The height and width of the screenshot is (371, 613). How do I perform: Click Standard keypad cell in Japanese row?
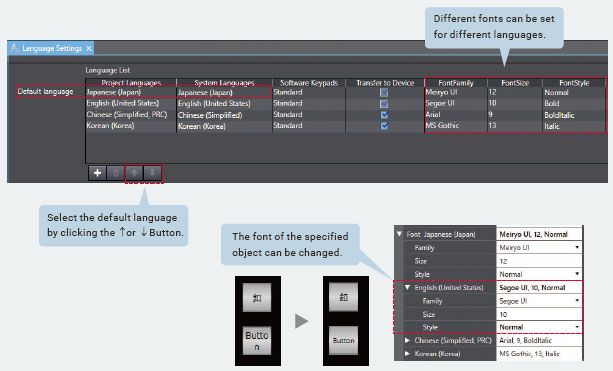click(309, 92)
